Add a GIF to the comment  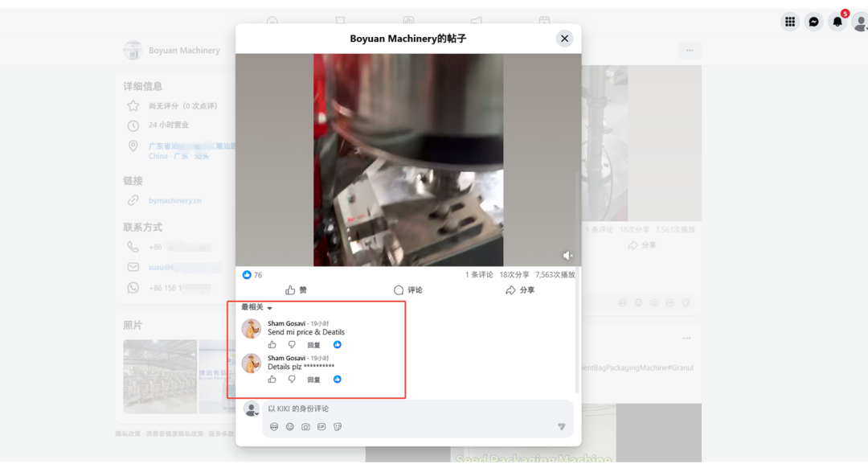[321, 427]
